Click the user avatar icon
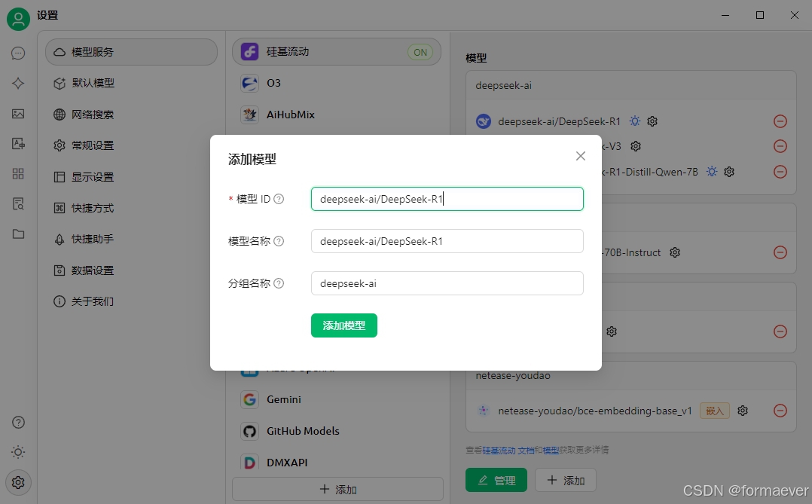 pos(18,19)
